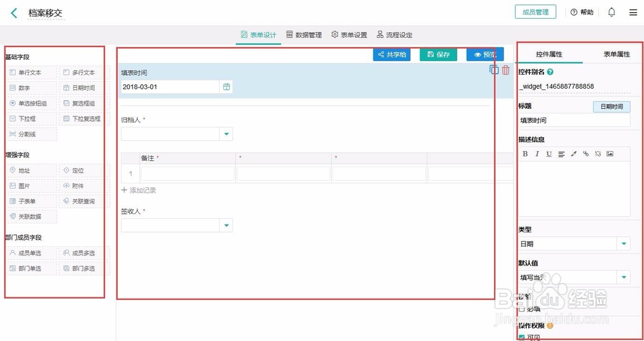Open text color picker in description editor
The width and height of the screenshot is (644, 341).
[574, 154]
